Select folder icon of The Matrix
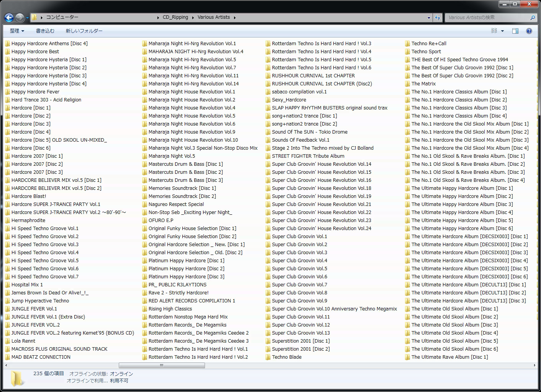 [x=407, y=84]
